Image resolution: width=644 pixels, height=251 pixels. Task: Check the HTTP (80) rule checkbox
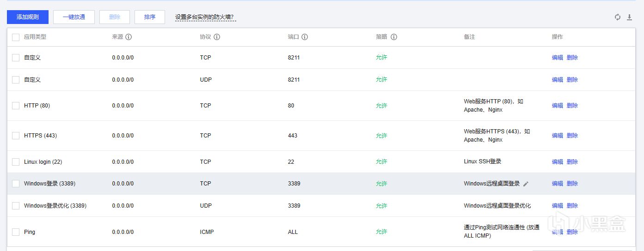pyautogui.click(x=16, y=106)
